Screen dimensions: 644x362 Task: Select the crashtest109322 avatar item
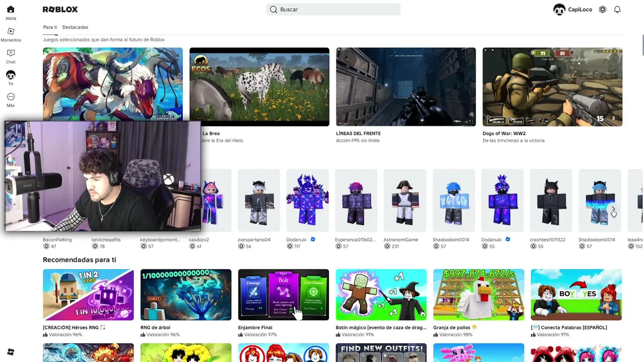[x=551, y=201]
